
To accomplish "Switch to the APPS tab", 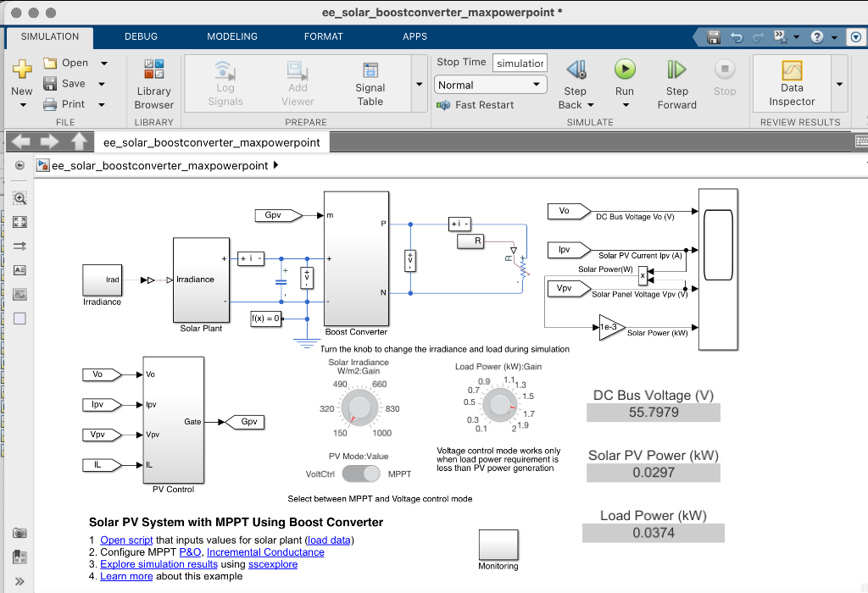I will point(415,36).
